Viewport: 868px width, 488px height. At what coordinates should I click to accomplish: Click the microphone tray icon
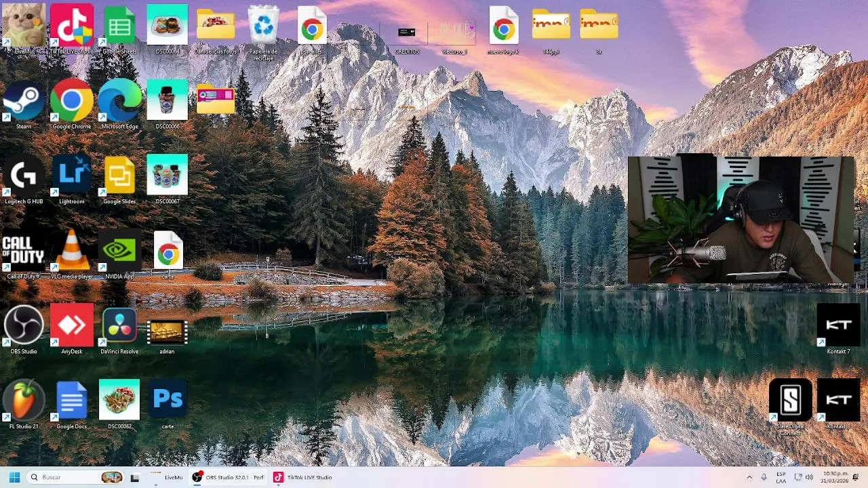(x=764, y=477)
